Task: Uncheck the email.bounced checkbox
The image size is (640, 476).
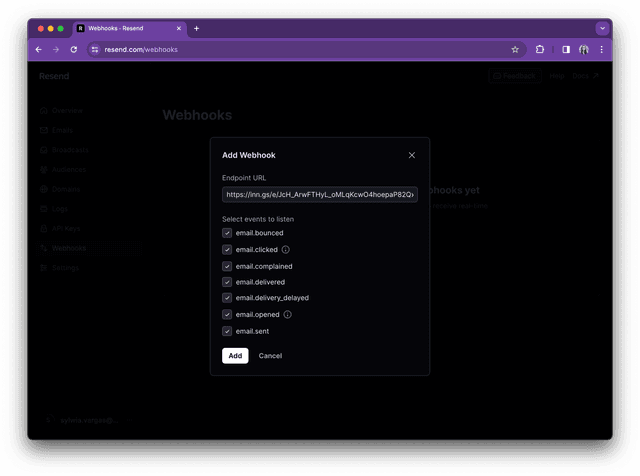Action: coord(227,233)
